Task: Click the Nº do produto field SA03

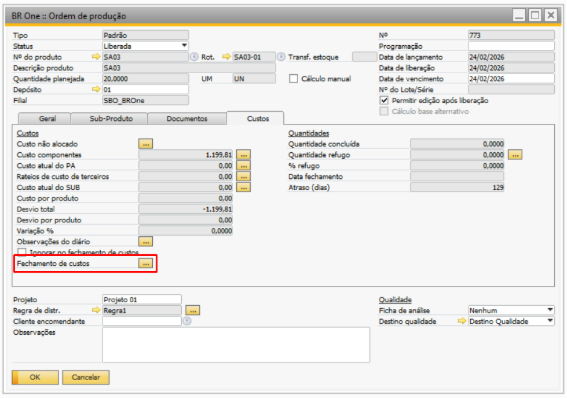Action: 145,57
